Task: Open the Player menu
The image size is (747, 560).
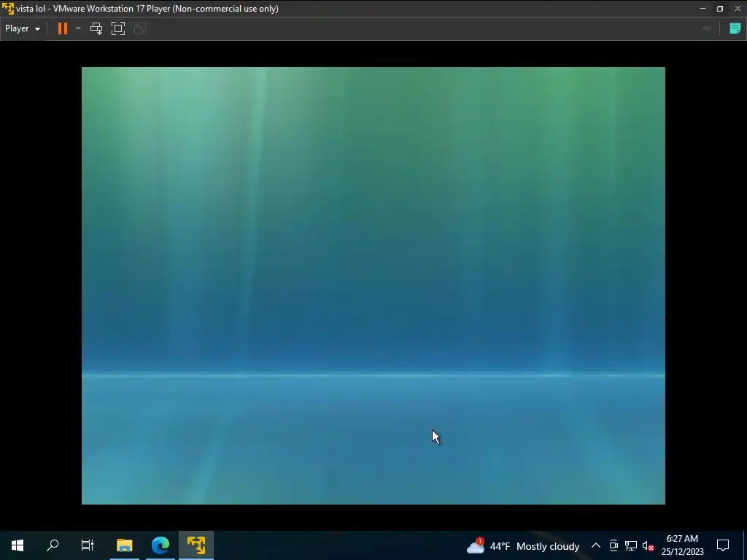Action: point(23,28)
